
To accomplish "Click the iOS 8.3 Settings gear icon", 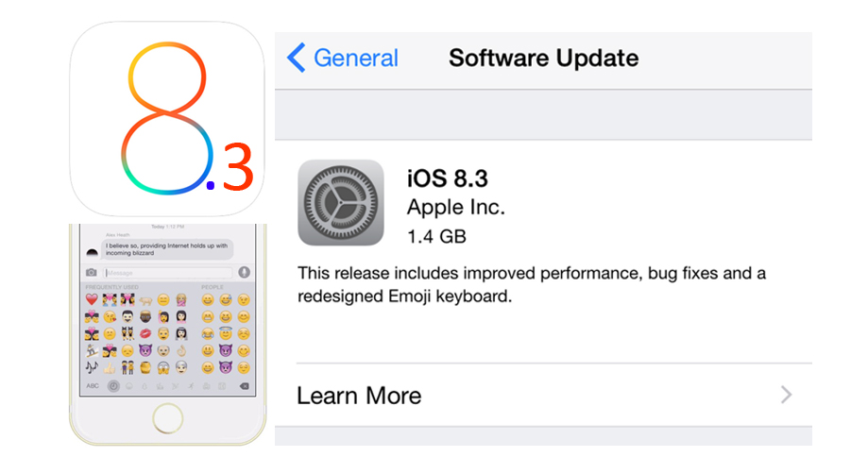I will click(340, 202).
